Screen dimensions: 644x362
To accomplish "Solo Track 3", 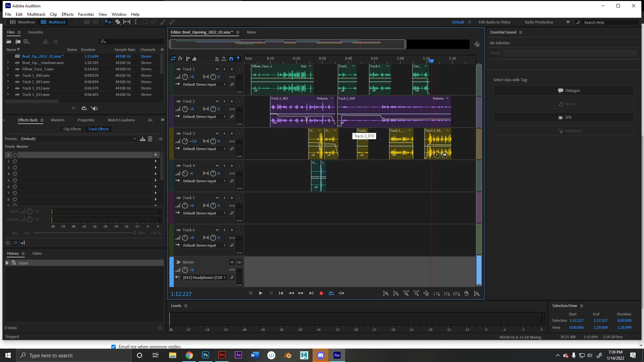I will click(x=224, y=133).
